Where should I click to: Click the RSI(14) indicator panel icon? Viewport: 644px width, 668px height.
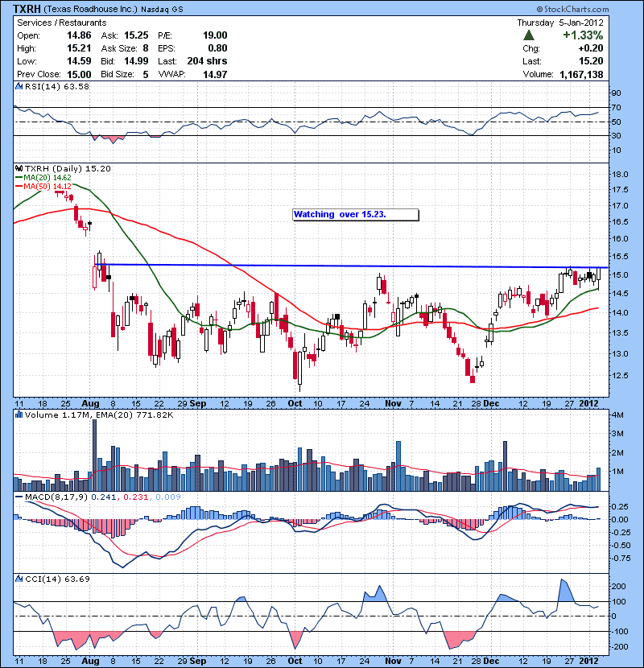pyautogui.click(x=19, y=86)
